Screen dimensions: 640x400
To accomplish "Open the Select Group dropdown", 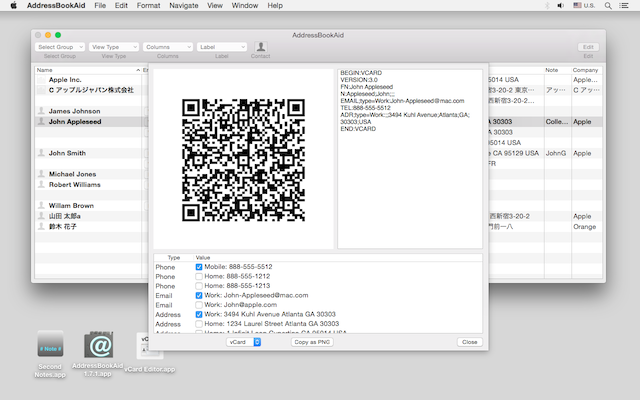I will (x=60, y=47).
